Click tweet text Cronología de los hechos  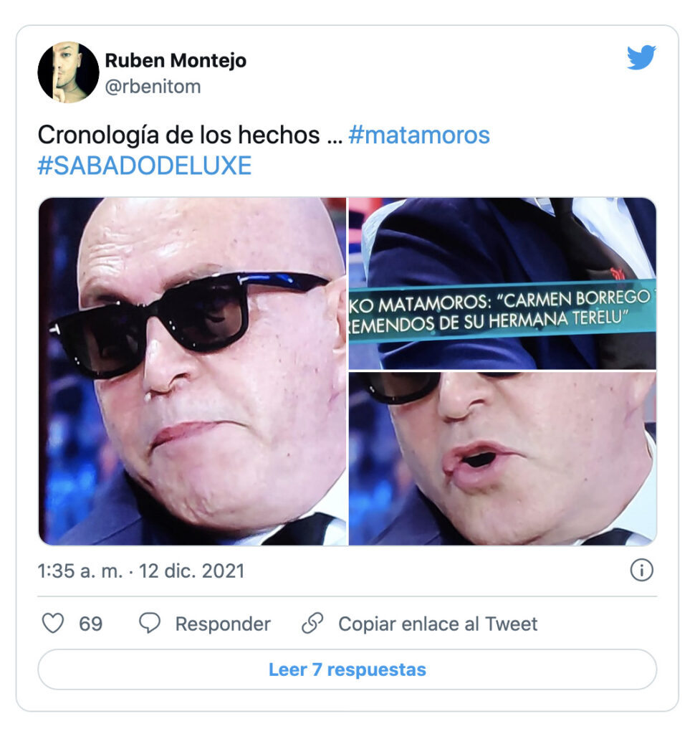coord(178,135)
